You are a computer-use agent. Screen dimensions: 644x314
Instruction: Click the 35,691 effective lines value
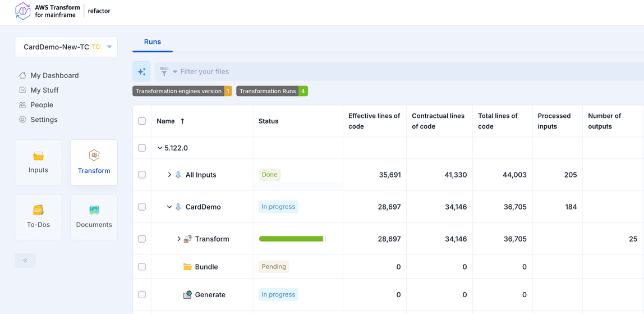point(390,175)
